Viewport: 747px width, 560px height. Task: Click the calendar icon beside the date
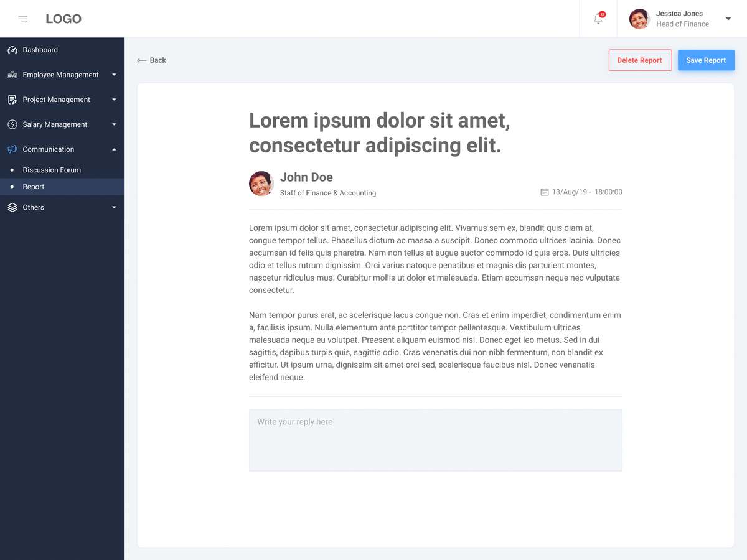coord(545,192)
